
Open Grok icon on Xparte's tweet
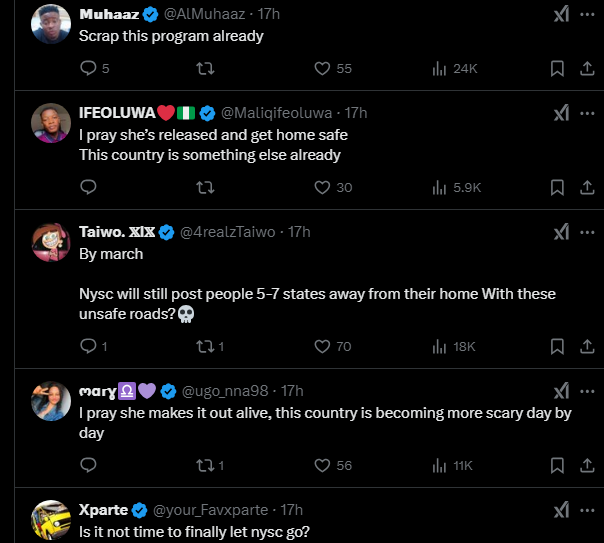tap(561, 510)
